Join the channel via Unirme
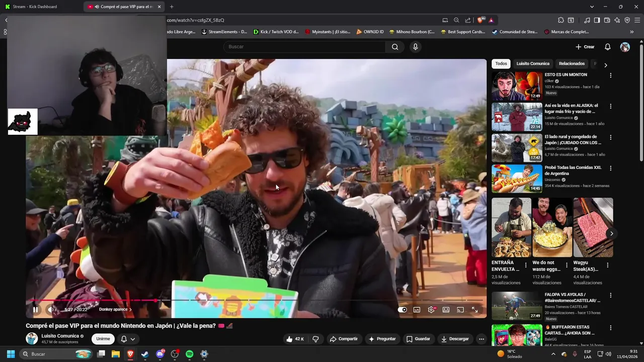This screenshot has height=362, width=644. coord(103,339)
